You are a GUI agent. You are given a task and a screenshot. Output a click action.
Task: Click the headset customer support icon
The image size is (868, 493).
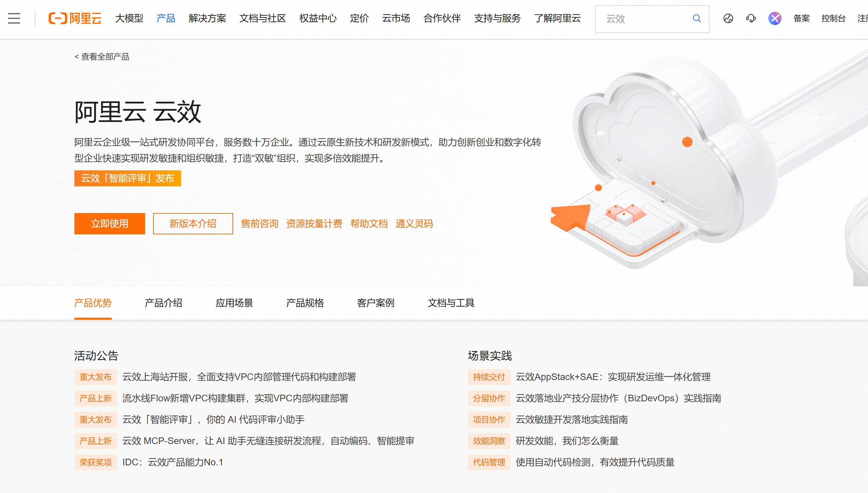click(x=751, y=18)
